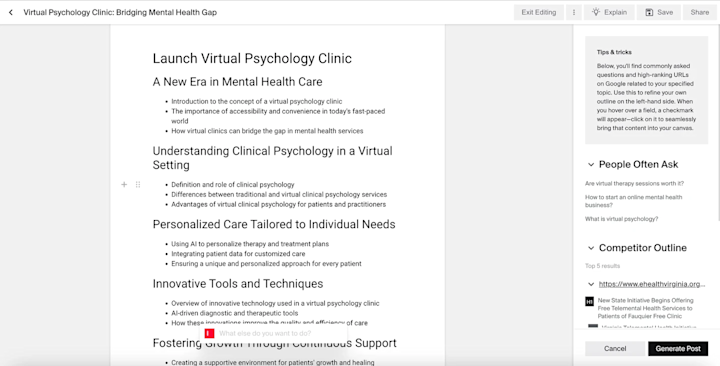Save the document

[x=658, y=12]
